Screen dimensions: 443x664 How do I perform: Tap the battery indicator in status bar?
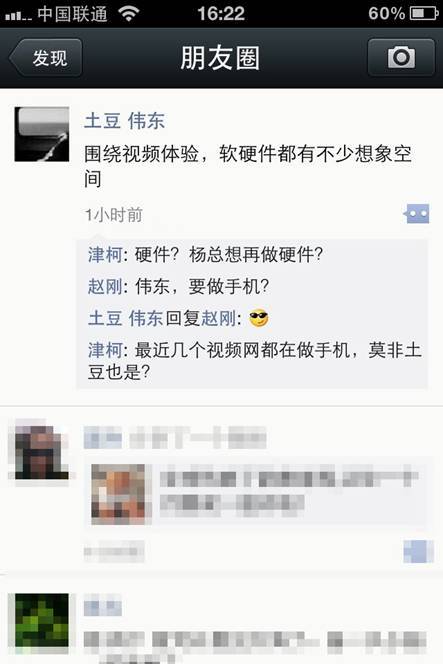pyautogui.click(x=424, y=14)
